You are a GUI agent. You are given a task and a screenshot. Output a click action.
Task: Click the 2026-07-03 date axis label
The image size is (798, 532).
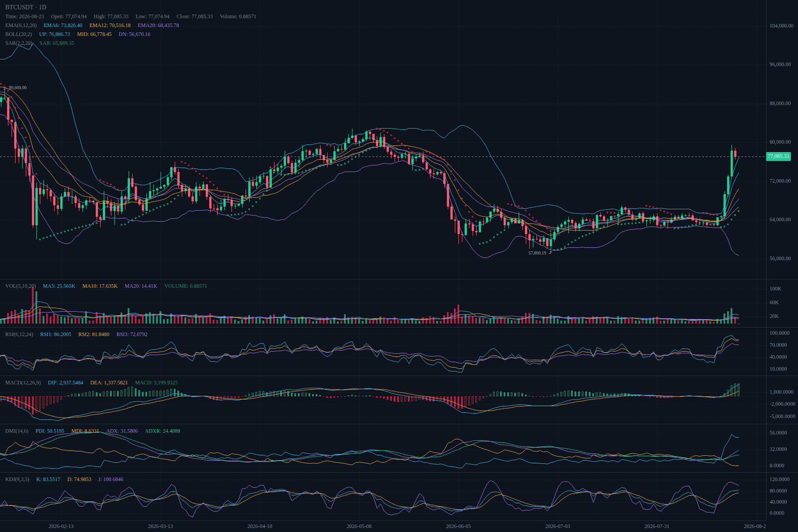(558, 526)
